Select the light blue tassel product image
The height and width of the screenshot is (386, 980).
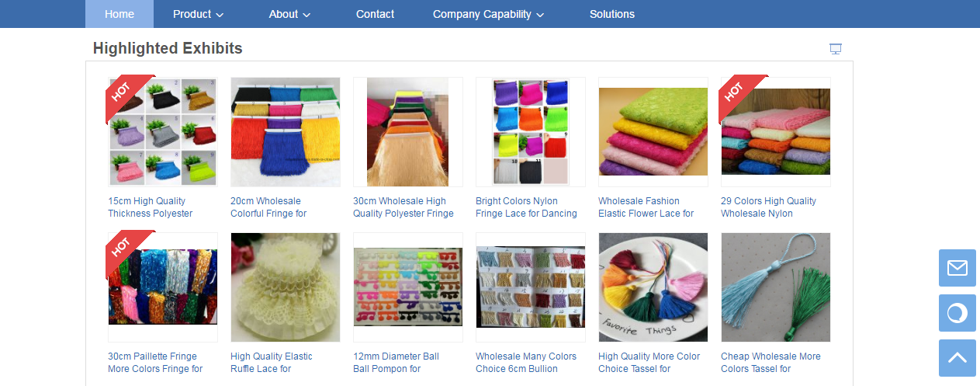[x=776, y=287]
